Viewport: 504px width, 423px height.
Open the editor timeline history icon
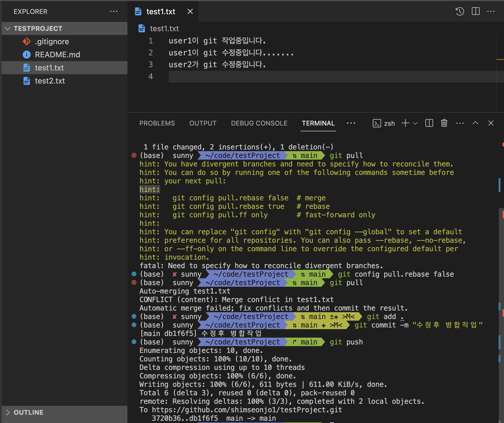[460, 11]
